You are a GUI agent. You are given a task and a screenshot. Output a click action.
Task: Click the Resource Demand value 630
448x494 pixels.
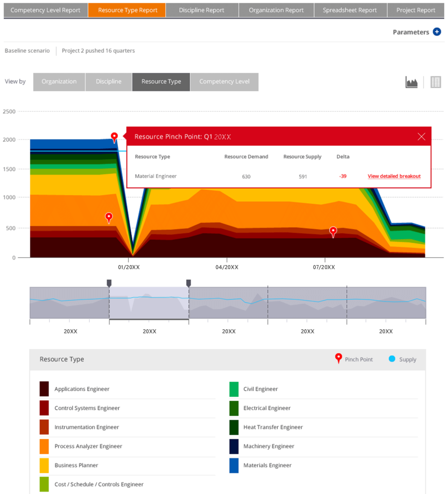pos(246,177)
